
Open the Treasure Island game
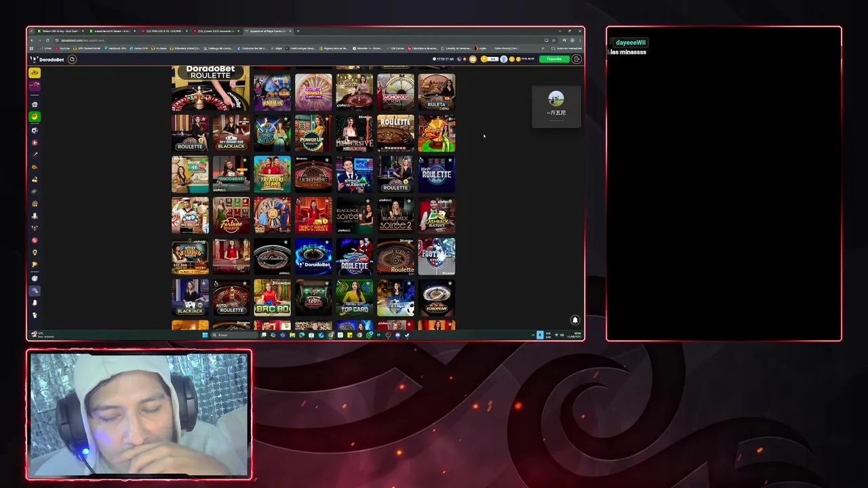272,174
